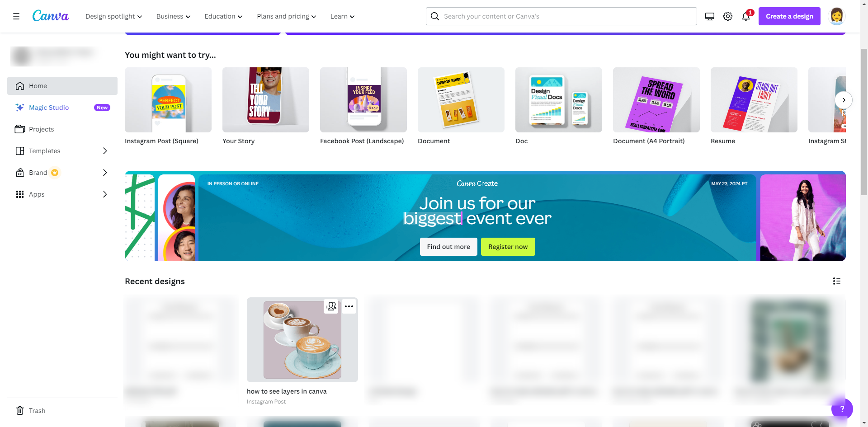The height and width of the screenshot is (427, 868).
Task: Switch recent designs to list view
Action: [837, 281]
